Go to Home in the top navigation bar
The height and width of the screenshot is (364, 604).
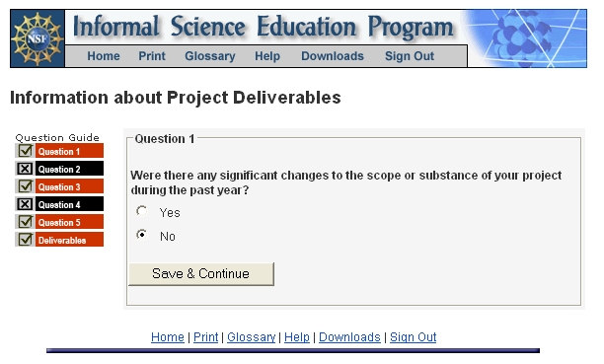click(104, 56)
